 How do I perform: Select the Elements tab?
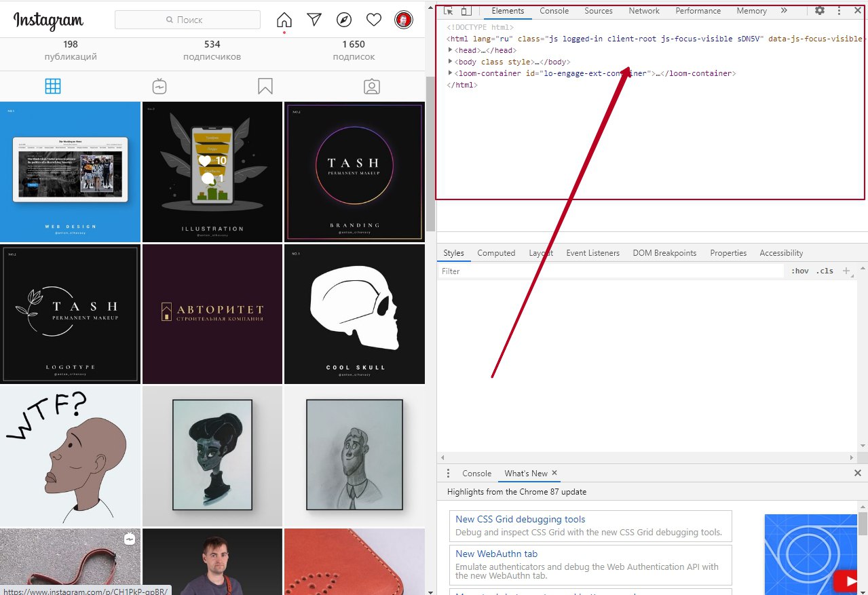coord(508,11)
